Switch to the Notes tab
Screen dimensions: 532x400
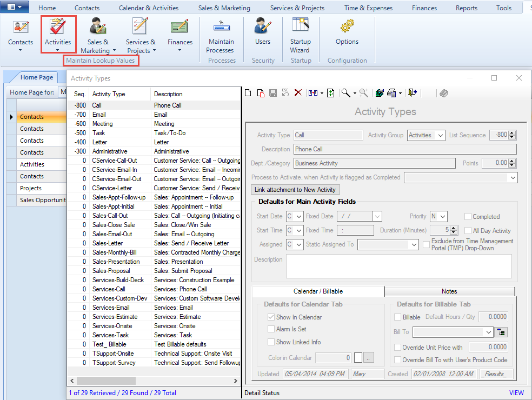[x=449, y=291]
